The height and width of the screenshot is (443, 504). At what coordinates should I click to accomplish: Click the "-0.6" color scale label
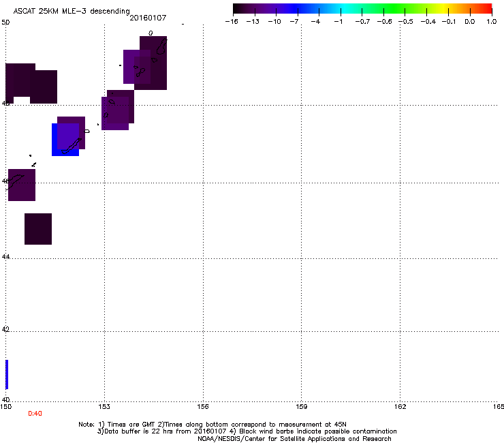point(384,22)
